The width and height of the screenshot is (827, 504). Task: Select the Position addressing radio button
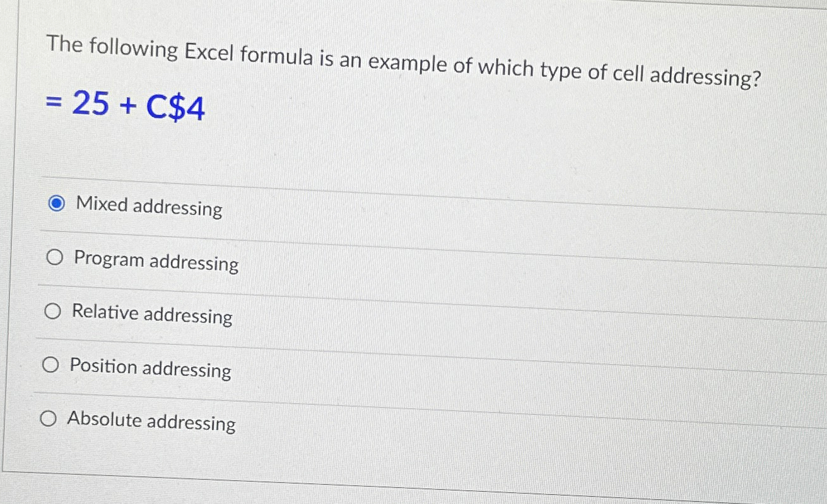[x=50, y=365]
